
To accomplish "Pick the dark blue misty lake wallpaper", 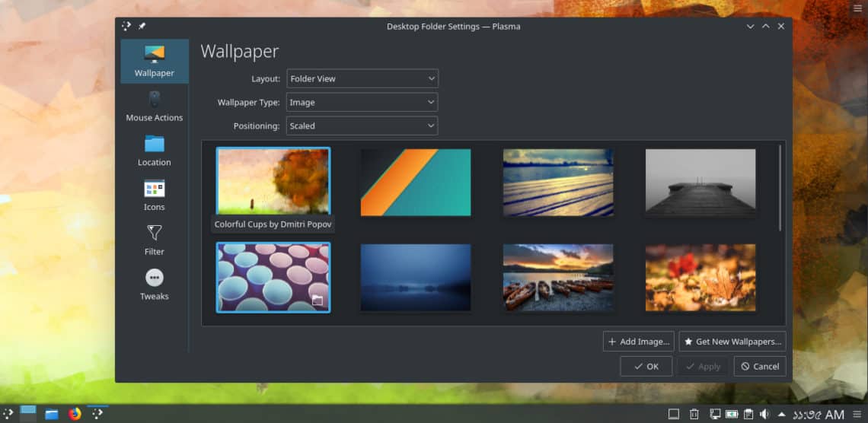I will (416, 278).
